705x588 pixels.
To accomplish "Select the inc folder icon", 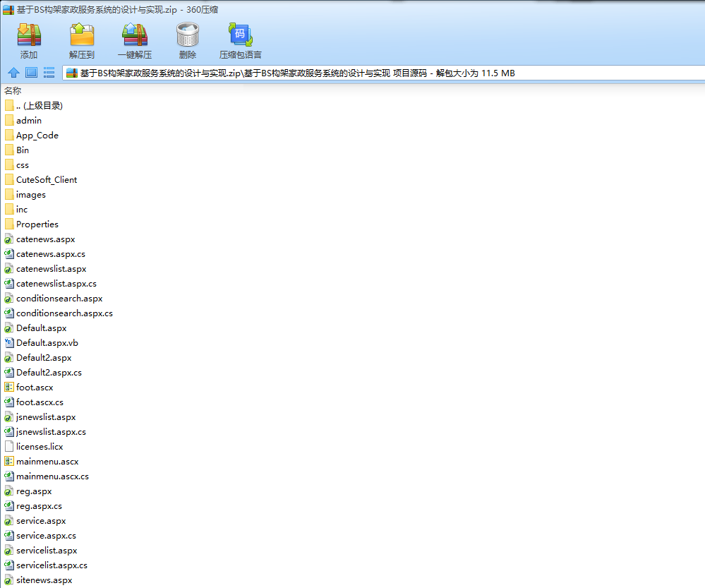I will click(x=9, y=210).
